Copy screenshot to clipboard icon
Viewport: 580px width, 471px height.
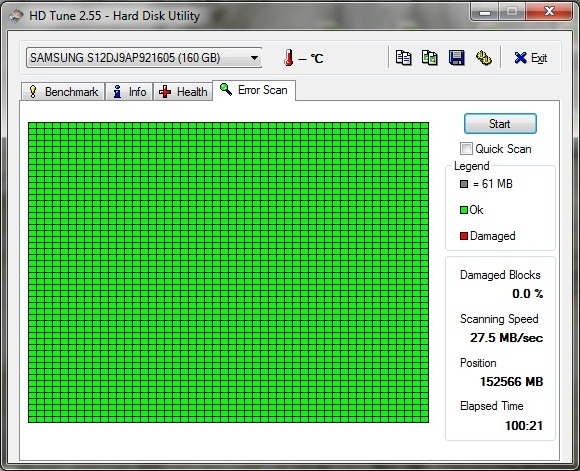coord(430,58)
